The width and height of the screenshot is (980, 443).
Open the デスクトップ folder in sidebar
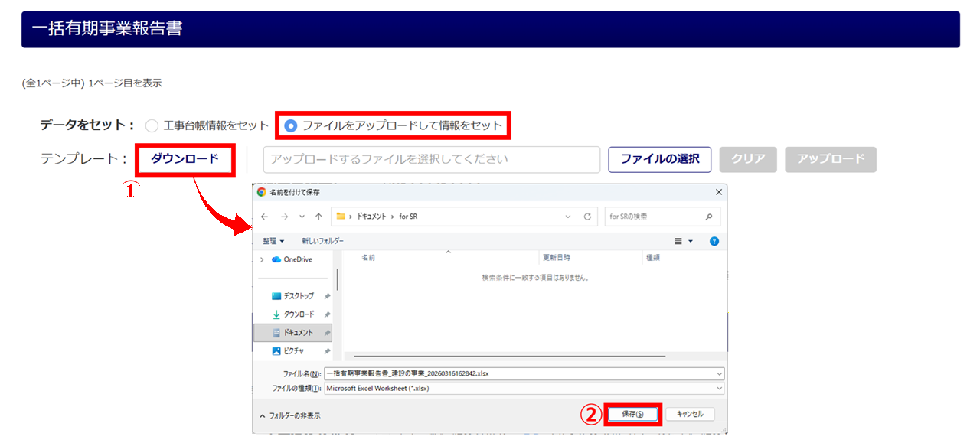(x=298, y=295)
